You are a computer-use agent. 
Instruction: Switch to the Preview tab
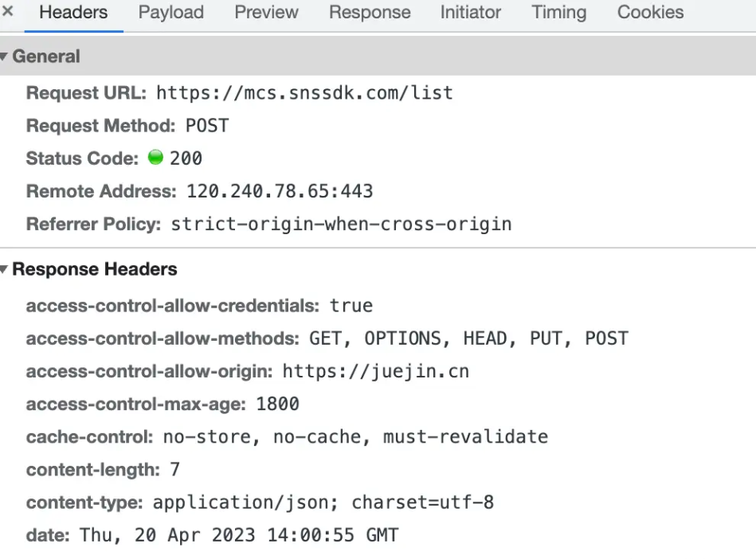(266, 13)
